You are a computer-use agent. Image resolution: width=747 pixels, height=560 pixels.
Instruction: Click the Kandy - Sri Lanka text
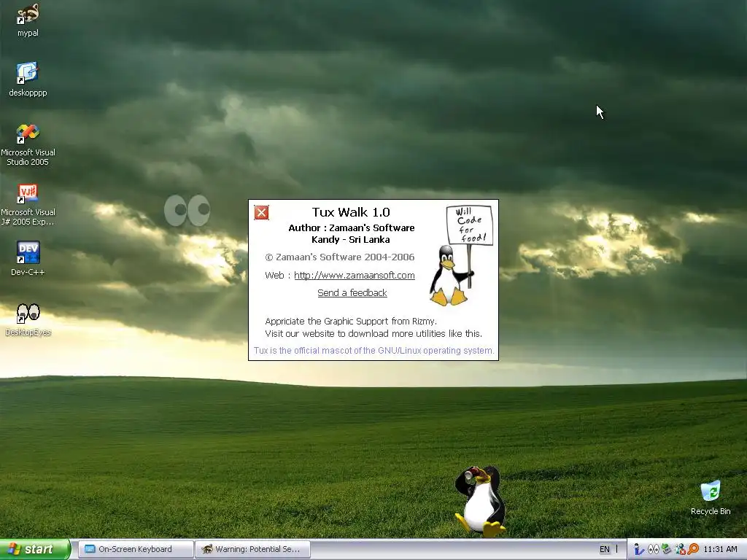[351, 239]
